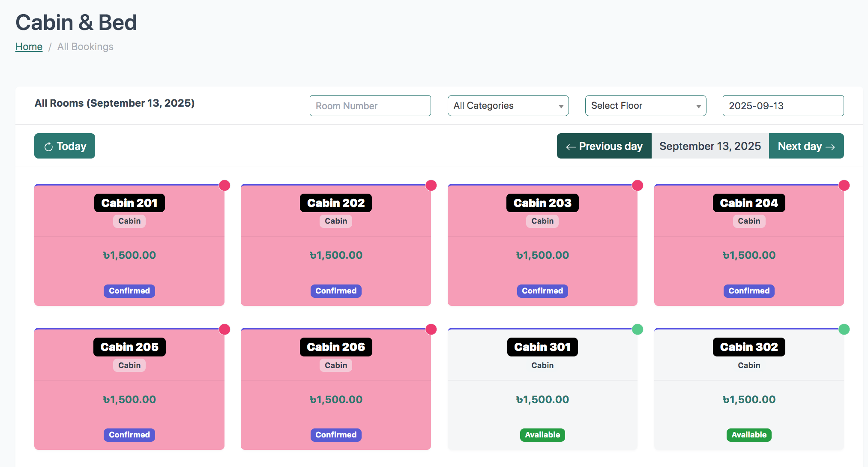Viewport: 868px width, 467px height.
Task: Click the green status dot on Cabin 302
Action: coord(844,329)
